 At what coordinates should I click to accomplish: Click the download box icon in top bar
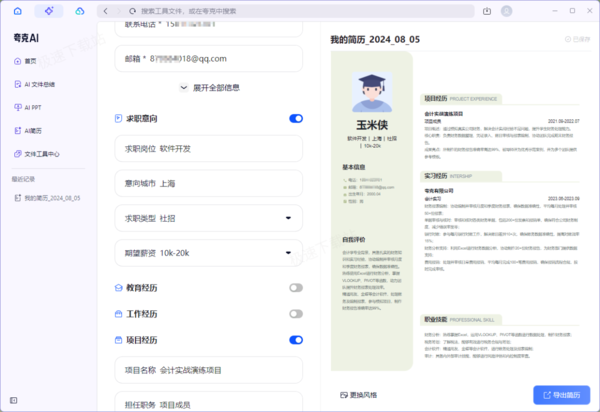click(x=487, y=11)
